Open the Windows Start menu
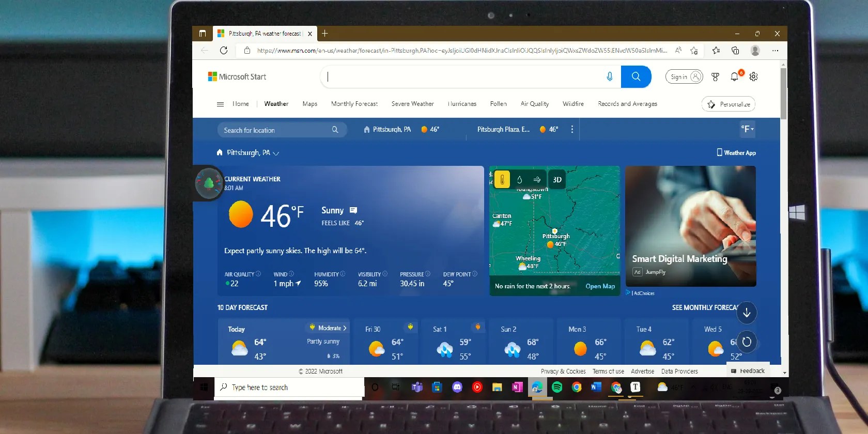 (x=204, y=387)
